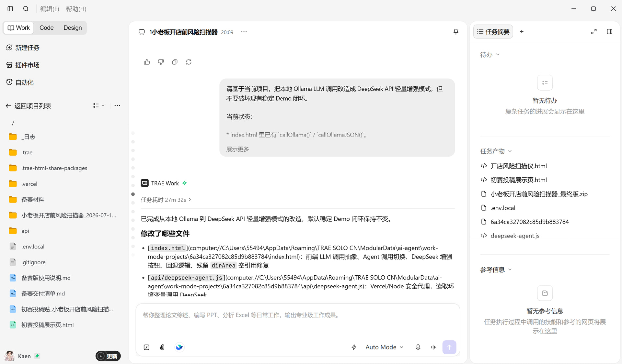Open the chat title more options ellipsis

coord(244,32)
